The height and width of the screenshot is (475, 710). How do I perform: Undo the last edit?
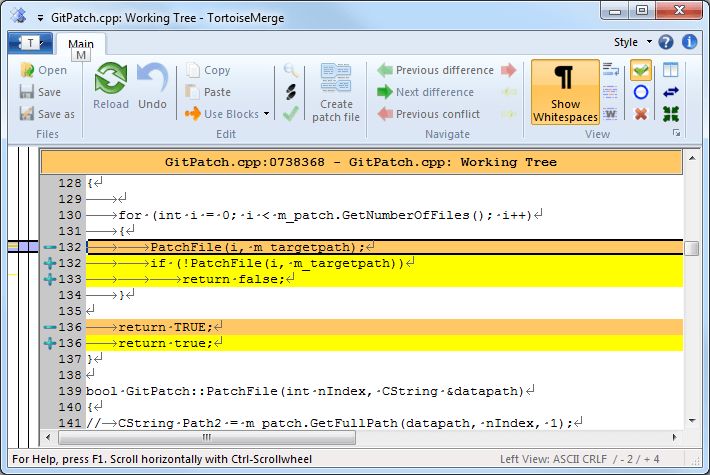[152, 86]
